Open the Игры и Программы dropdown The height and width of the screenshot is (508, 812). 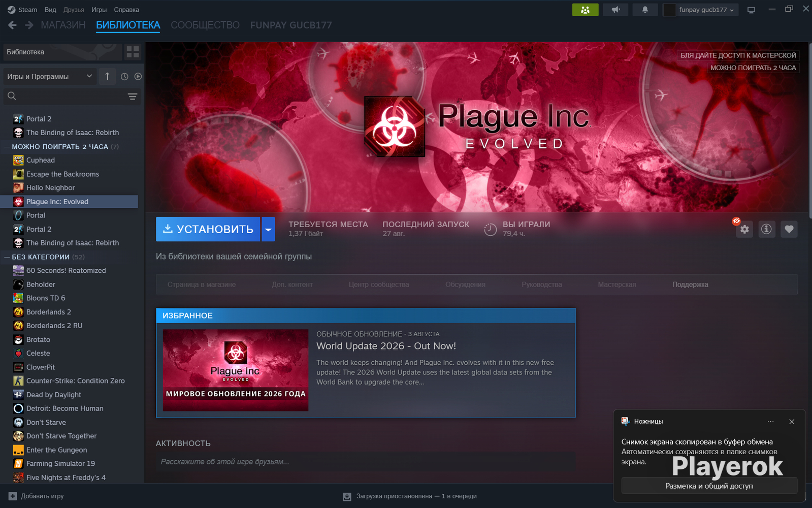pyautogui.click(x=50, y=76)
